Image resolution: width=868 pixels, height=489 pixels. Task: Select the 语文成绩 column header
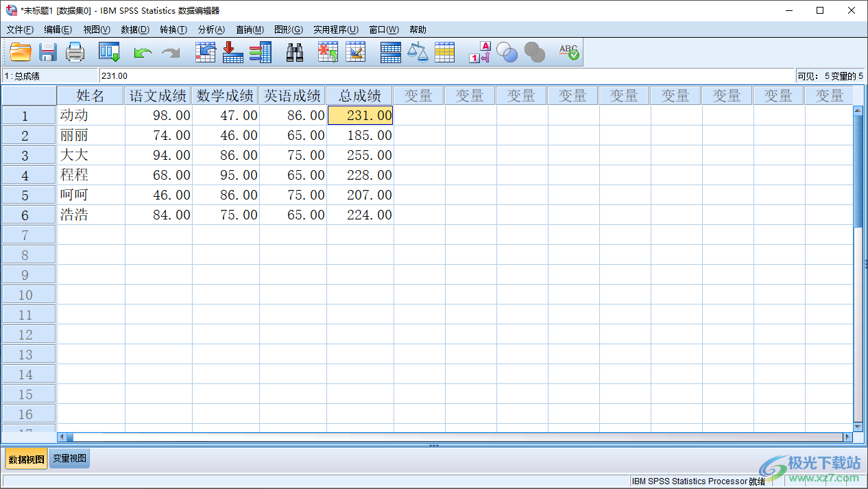tap(158, 95)
